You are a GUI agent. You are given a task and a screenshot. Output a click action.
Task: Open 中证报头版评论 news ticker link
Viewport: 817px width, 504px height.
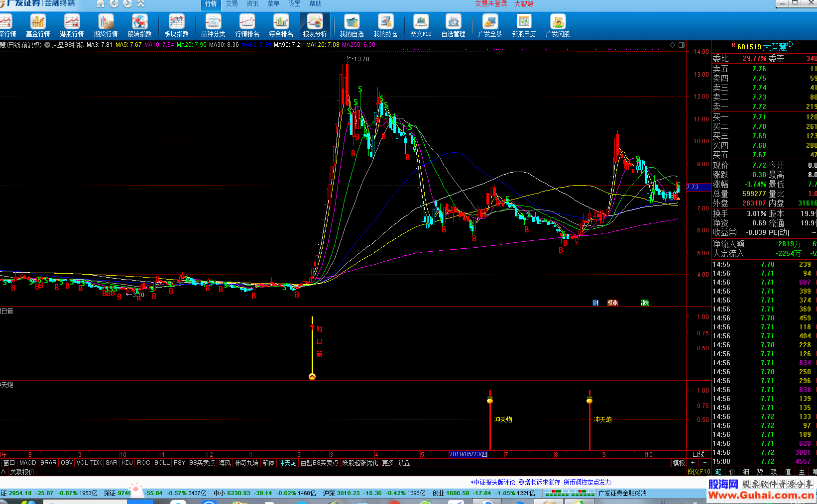click(542, 482)
